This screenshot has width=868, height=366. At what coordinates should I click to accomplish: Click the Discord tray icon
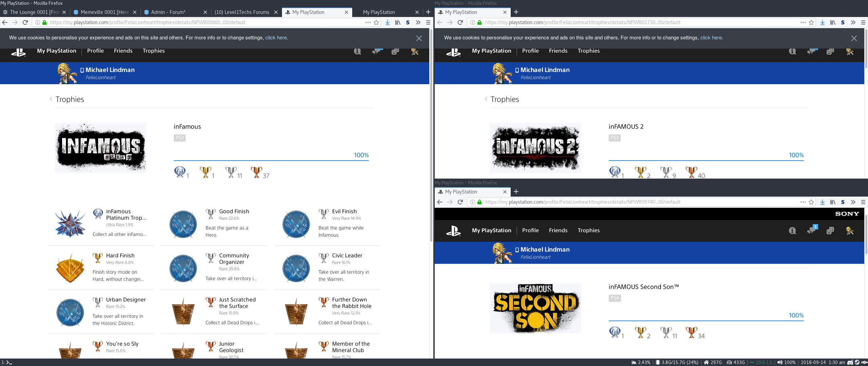click(x=850, y=362)
